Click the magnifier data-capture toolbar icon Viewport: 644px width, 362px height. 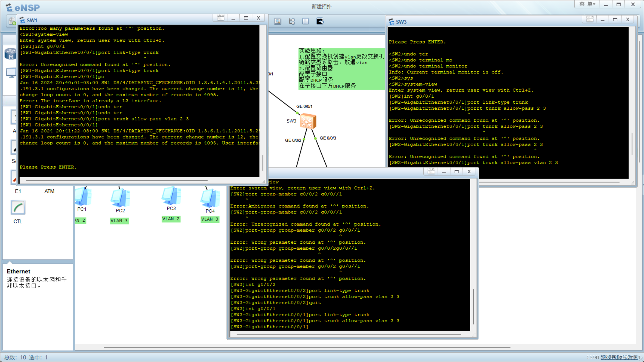pyautogui.click(x=277, y=21)
